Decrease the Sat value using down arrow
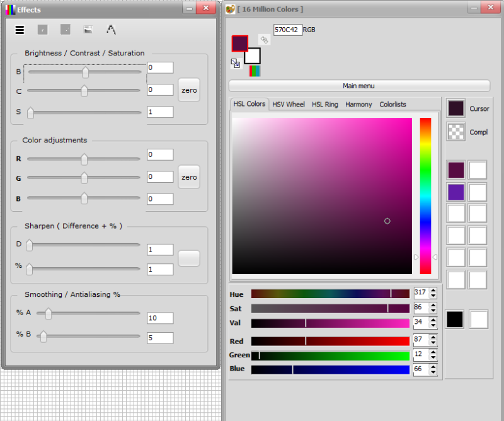 click(433, 311)
